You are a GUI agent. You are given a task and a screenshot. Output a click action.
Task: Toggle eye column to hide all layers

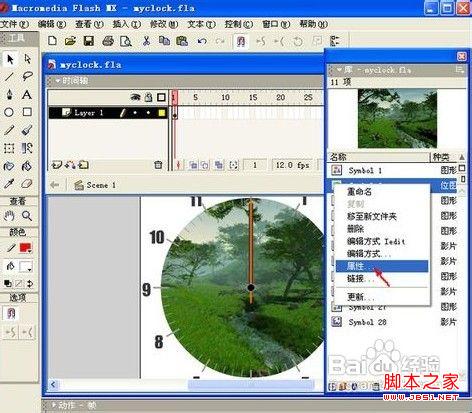[135, 97]
